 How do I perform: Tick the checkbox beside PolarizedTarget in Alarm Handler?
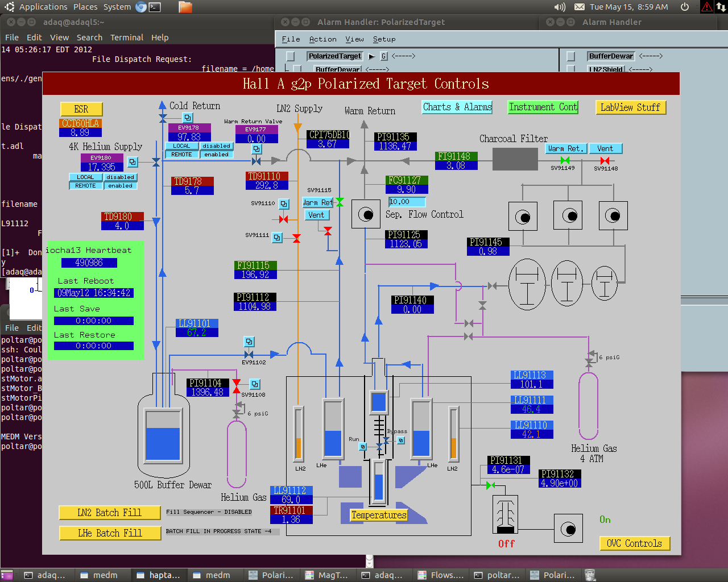coord(291,56)
